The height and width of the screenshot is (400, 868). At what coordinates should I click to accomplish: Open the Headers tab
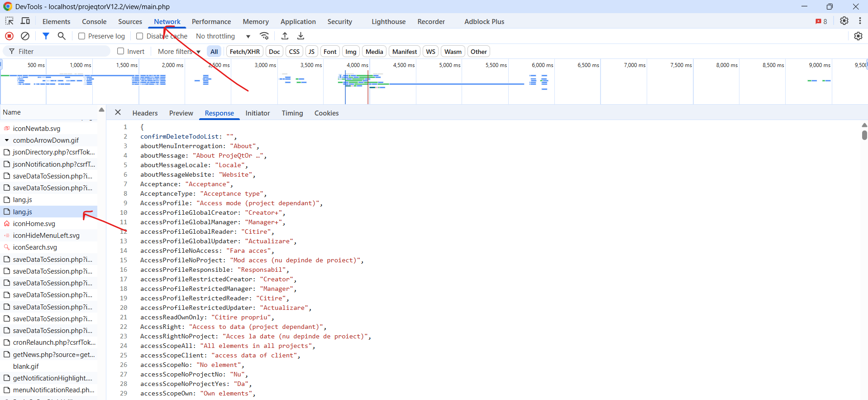(145, 113)
